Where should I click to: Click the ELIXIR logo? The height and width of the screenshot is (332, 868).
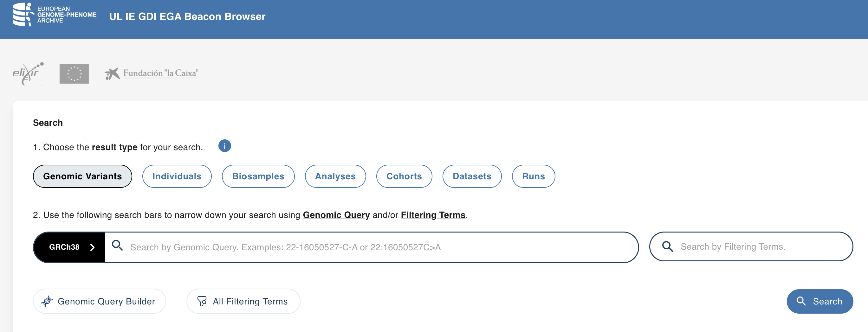pos(28,74)
